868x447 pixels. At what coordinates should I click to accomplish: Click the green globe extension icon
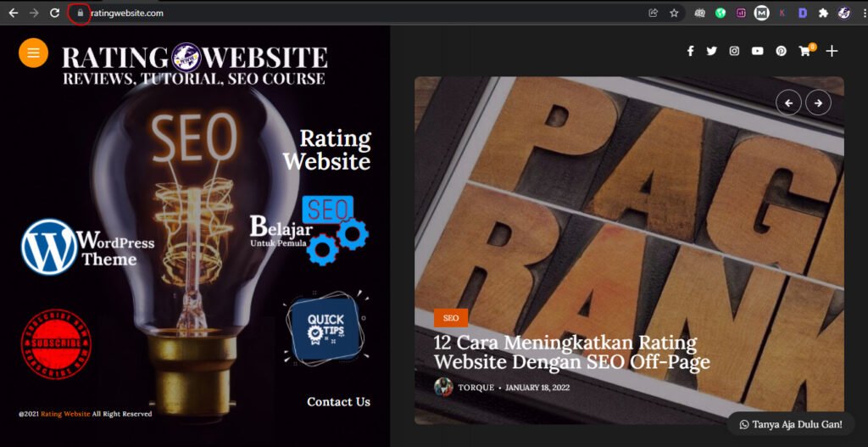[x=721, y=13]
